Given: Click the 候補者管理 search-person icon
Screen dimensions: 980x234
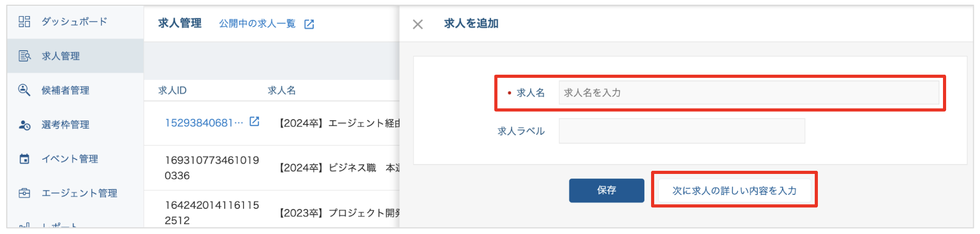Looking at the screenshot, I should point(24,90).
